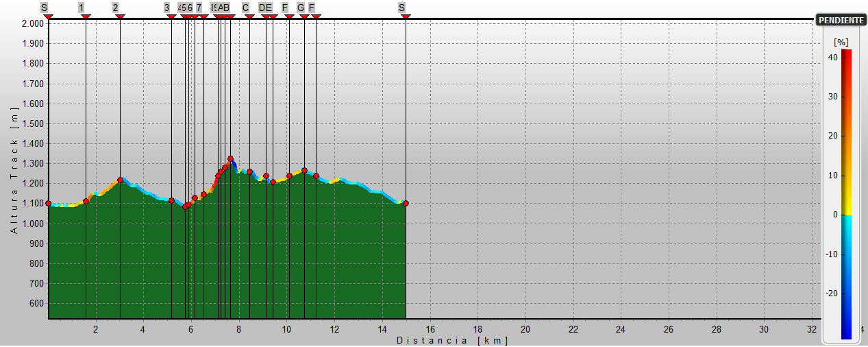Pick the red triangle under waypoint C
The image size is (868, 347).
pyautogui.click(x=249, y=17)
